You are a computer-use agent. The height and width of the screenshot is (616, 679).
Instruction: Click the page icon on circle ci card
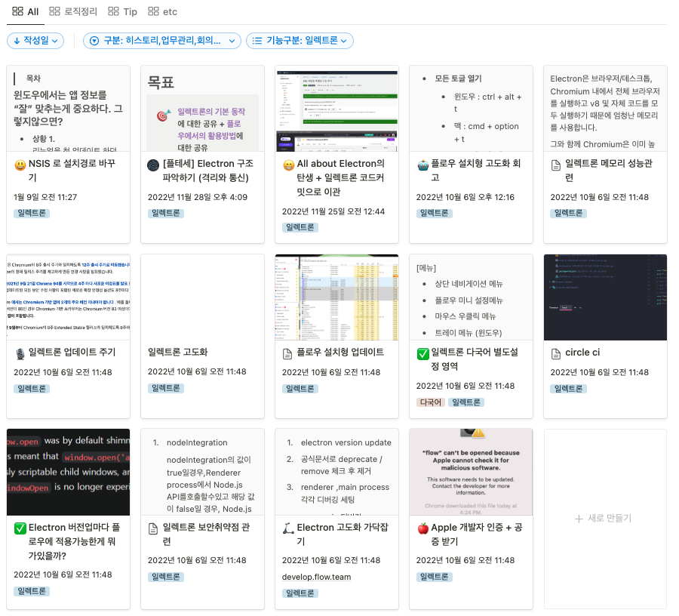click(x=555, y=353)
